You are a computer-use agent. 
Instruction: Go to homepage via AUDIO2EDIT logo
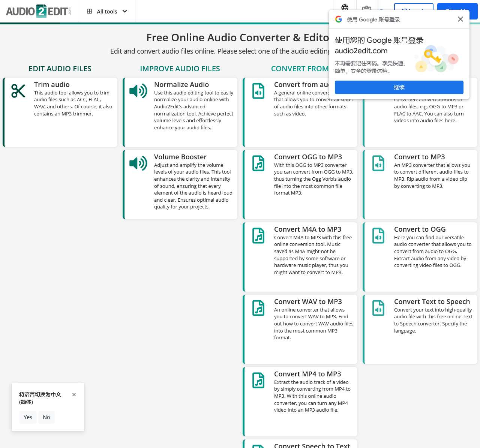(38, 11)
